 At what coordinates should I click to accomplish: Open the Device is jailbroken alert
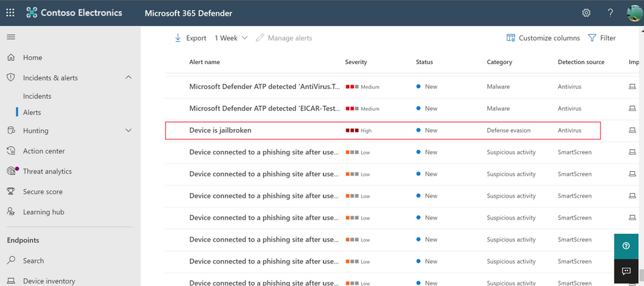click(220, 130)
